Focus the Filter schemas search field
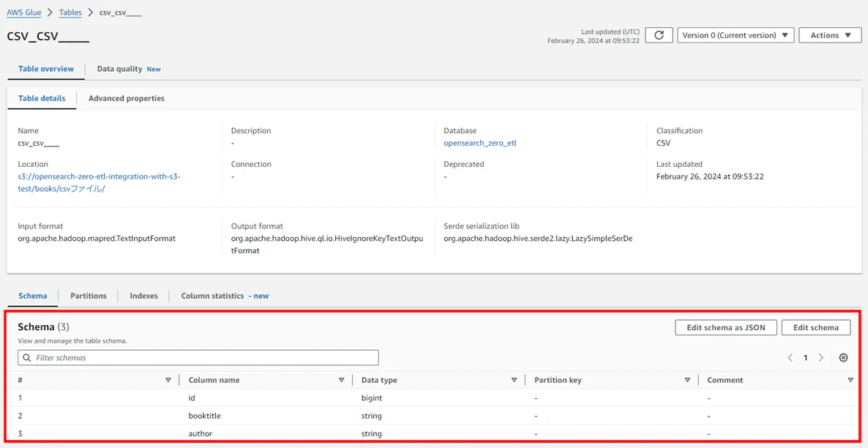 [x=198, y=358]
